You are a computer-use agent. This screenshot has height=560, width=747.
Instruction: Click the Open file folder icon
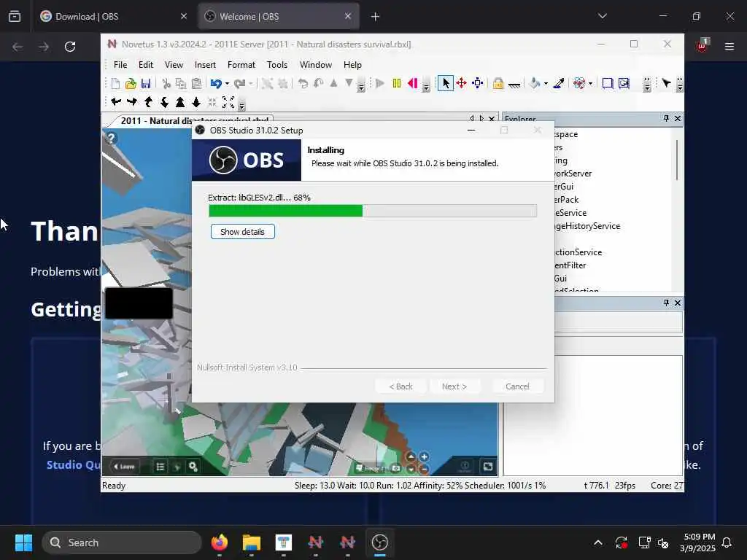point(131,84)
